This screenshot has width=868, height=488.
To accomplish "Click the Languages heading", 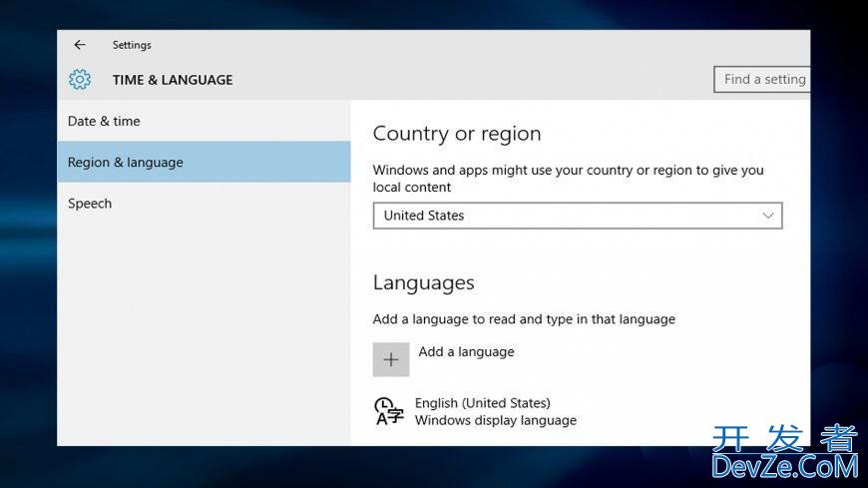I will pos(423,282).
